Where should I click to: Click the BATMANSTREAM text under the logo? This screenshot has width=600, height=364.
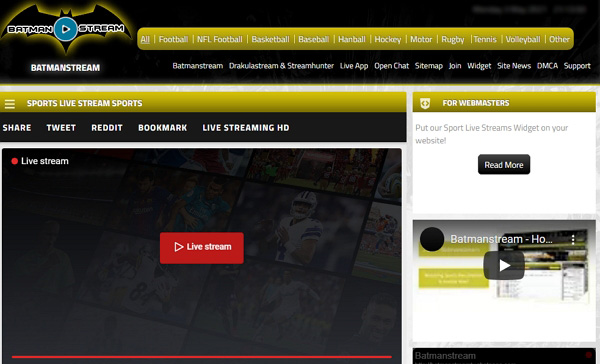(x=65, y=68)
